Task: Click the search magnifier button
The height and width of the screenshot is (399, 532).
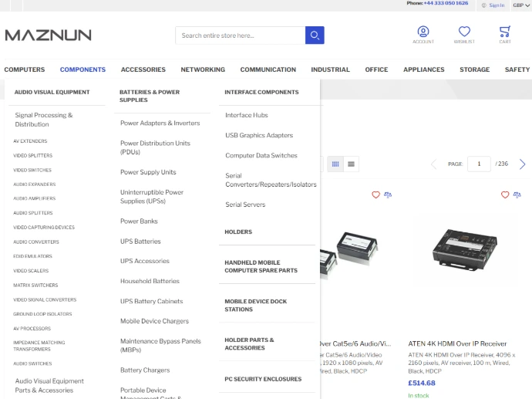Action: click(x=315, y=36)
